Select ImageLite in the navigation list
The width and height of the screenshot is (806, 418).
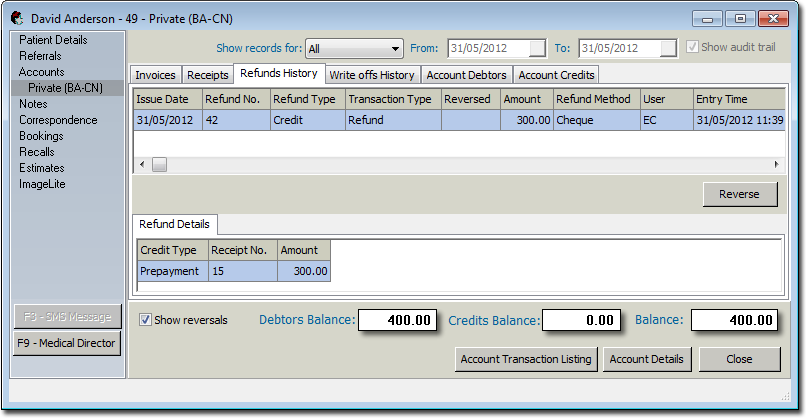(43, 184)
